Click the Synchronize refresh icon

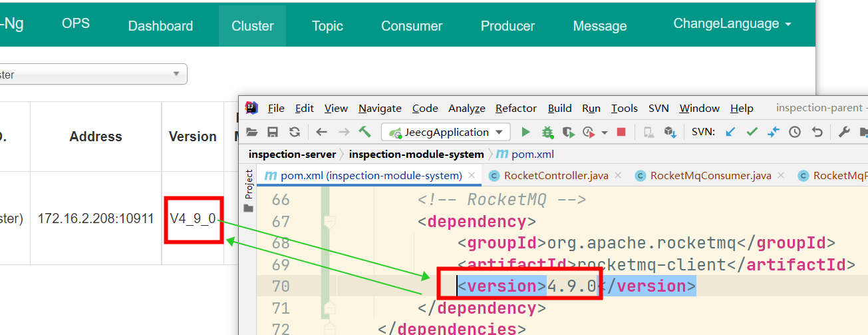[x=295, y=132]
